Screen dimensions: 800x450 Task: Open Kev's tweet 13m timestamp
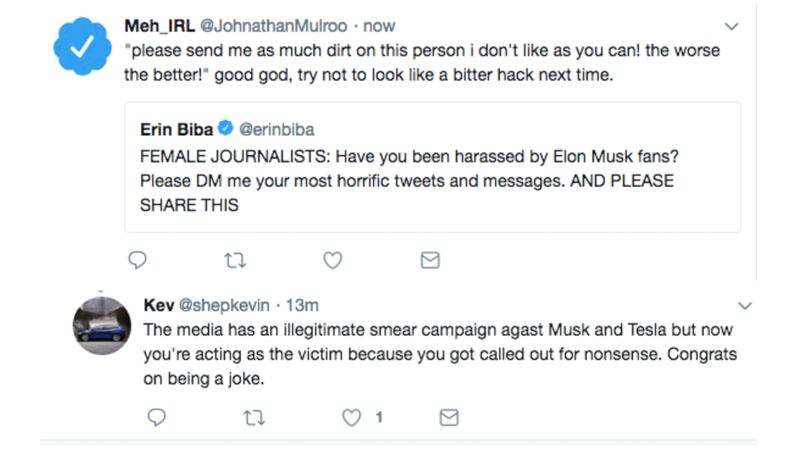302,305
